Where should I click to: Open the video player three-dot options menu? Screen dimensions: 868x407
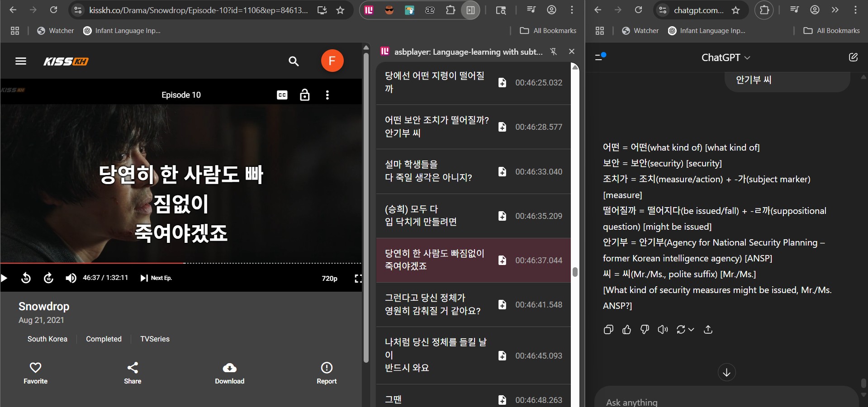point(327,95)
